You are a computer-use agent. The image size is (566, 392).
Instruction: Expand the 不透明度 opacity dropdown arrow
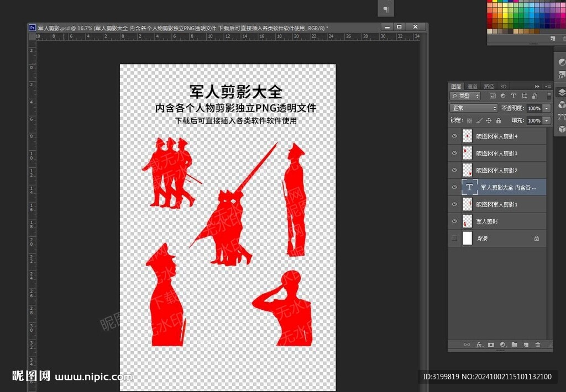[x=547, y=108]
